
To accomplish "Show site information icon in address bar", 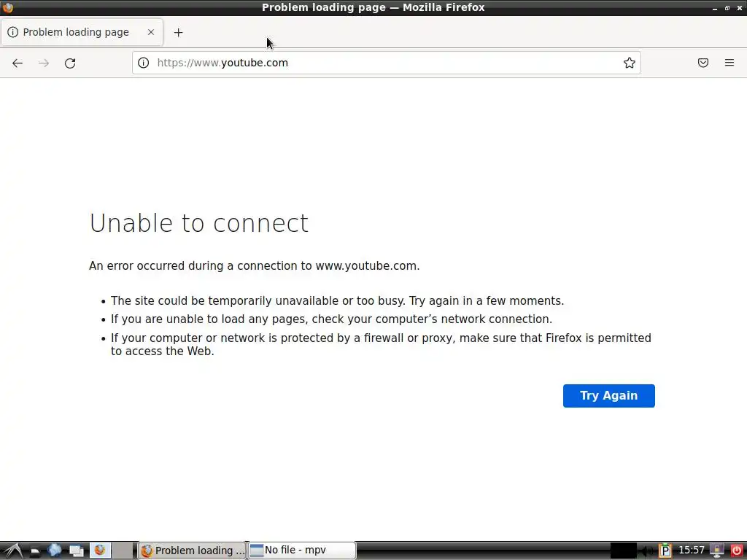I will [144, 63].
